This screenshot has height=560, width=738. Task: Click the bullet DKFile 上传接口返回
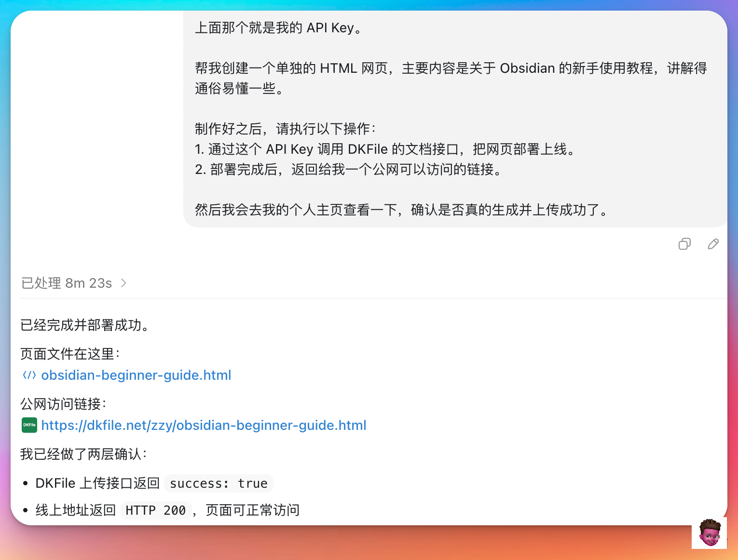click(x=98, y=483)
